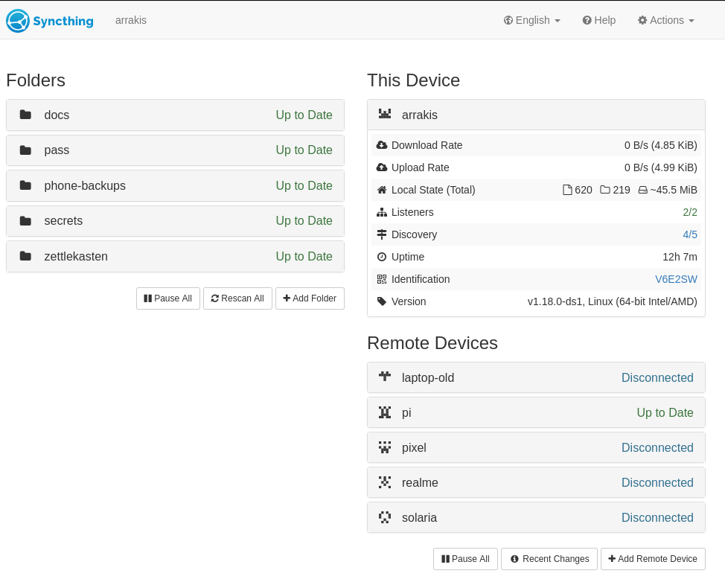Click the pi device identicon
The height and width of the screenshot is (588, 725).
[x=385, y=412]
